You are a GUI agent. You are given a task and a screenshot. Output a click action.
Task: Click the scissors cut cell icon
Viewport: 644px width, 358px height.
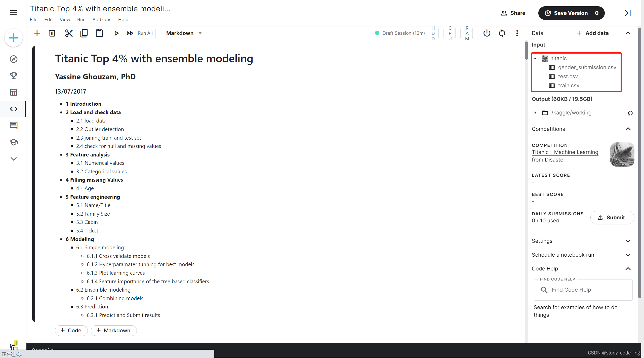click(69, 33)
